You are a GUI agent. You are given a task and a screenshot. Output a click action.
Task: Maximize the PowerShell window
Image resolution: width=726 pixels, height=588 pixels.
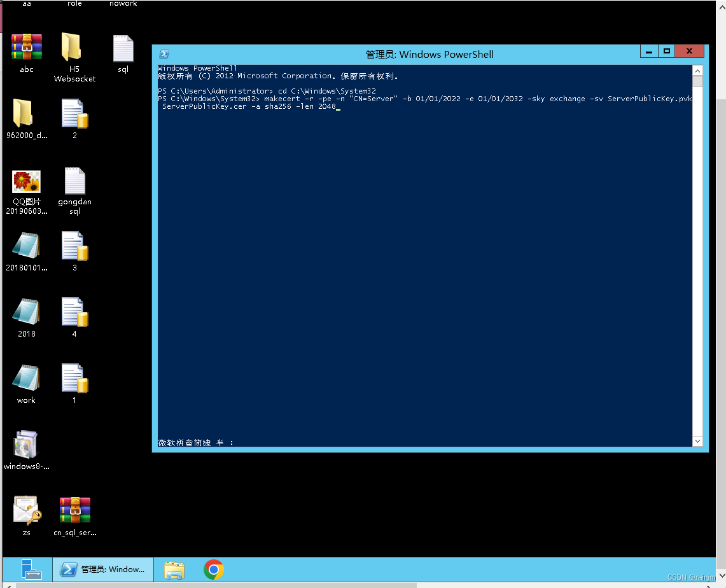click(666, 52)
